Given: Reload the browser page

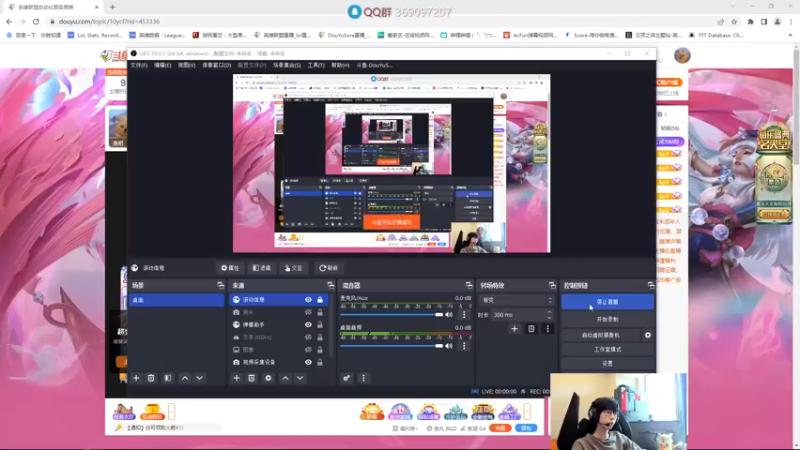Looking at the screenshot, I should pyautogui.click(x=36, y=21).
